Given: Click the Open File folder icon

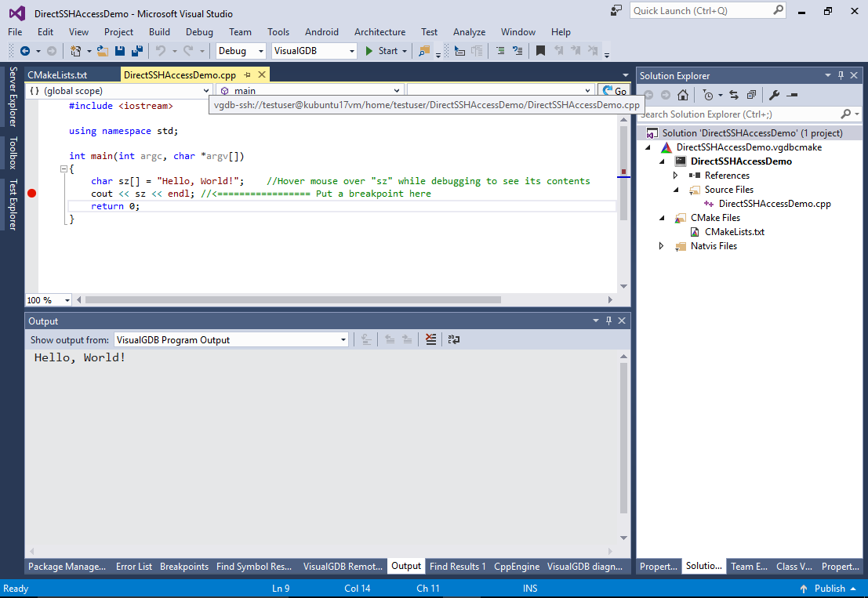Looking at the screenshot, I should coord(103,51).
